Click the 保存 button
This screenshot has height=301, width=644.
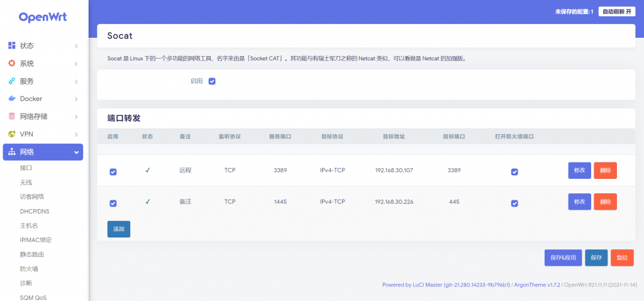point(596,258)
